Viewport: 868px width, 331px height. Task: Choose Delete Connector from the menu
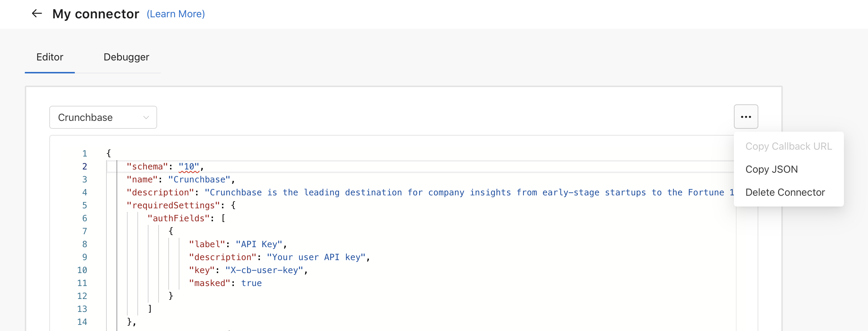tap(785, 192)
